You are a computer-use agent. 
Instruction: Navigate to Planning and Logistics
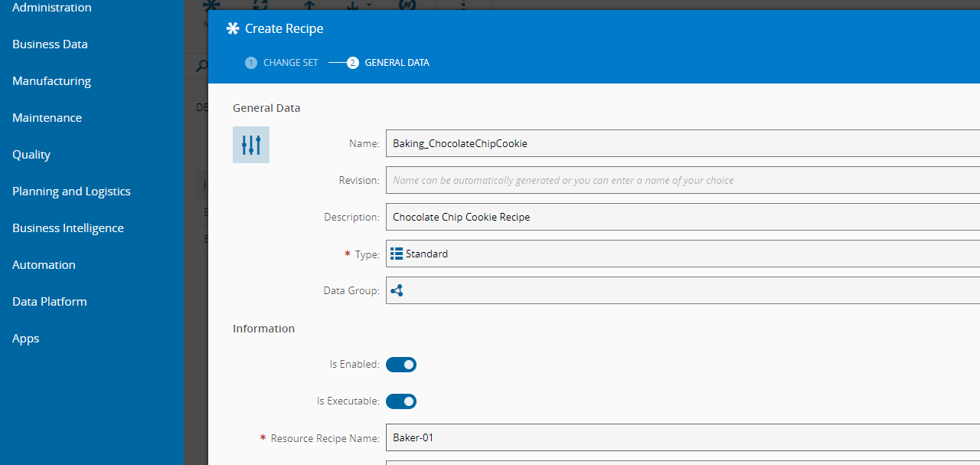tap(71, 192)
